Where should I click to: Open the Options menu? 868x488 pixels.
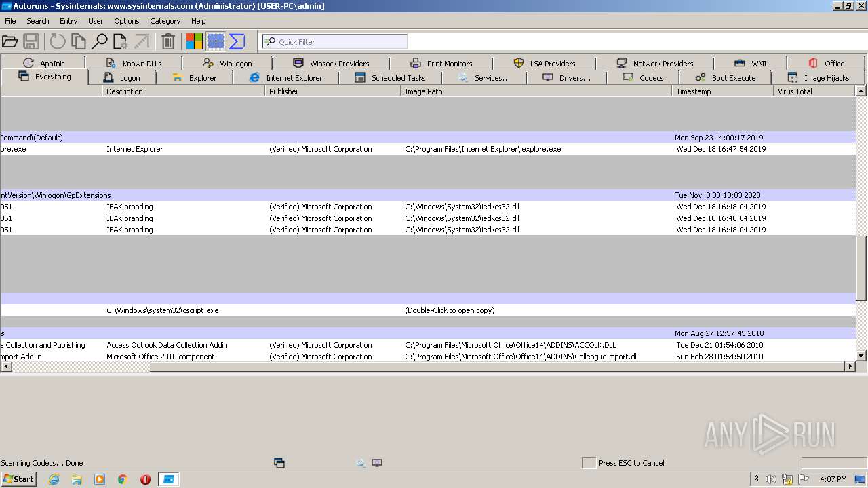coord(127,21)
